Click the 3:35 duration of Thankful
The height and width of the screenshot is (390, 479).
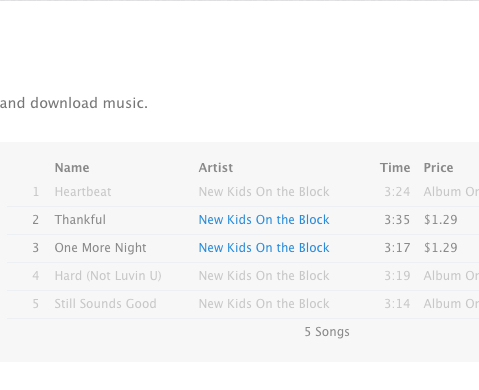pyautogui.click(x=397, y=220)
